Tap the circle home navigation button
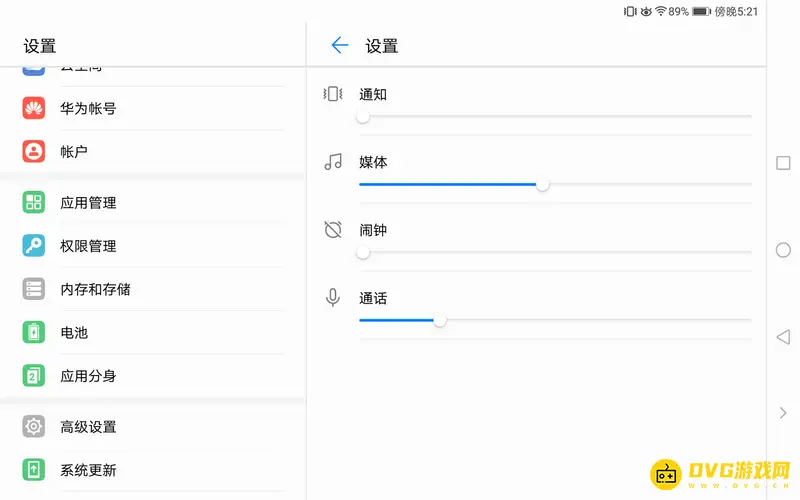The image size is (800, 500). pos(783,250)
